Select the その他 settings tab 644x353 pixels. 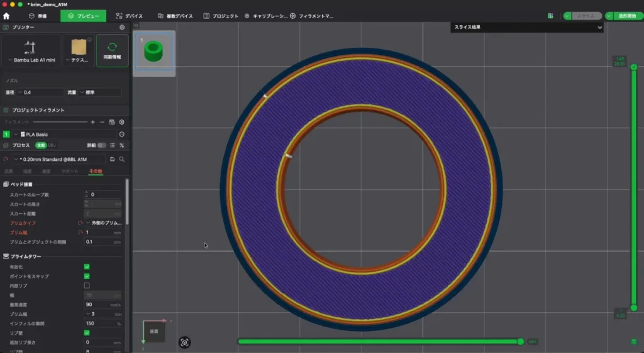96,171
